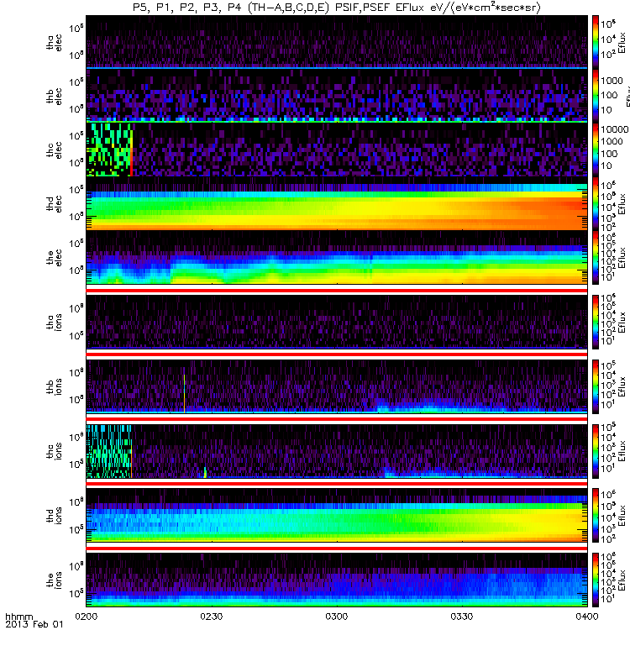Click the 0400 time axis label
Screen dimensions: 630x672
point(587,617)
